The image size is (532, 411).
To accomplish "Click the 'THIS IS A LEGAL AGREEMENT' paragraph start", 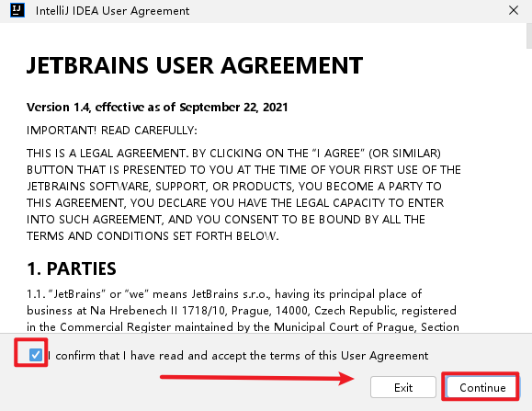I will tap(233, 154).
